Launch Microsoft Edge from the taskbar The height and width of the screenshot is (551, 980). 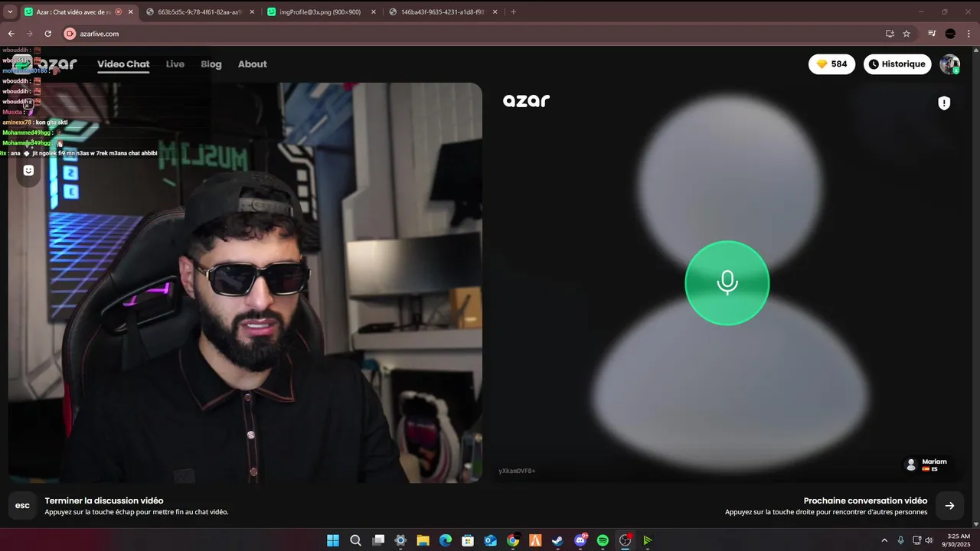[446, 540]
